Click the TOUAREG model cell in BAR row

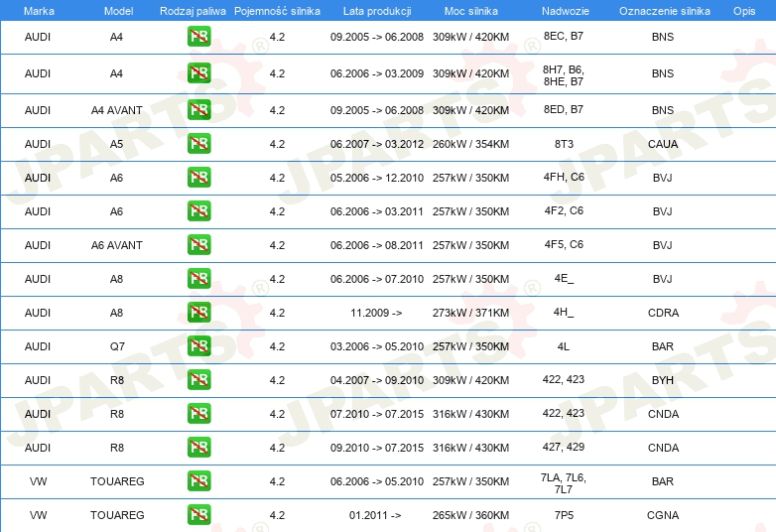tap(117, 481)
